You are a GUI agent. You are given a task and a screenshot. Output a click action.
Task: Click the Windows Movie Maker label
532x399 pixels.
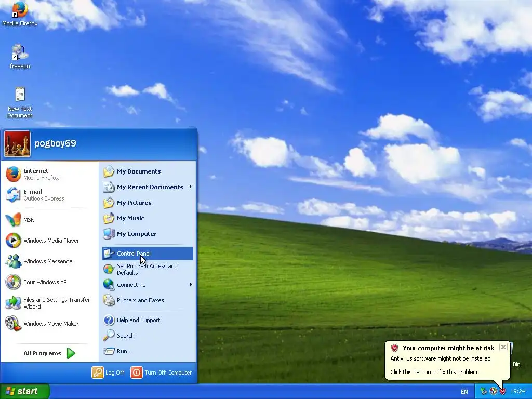[51, 324]
